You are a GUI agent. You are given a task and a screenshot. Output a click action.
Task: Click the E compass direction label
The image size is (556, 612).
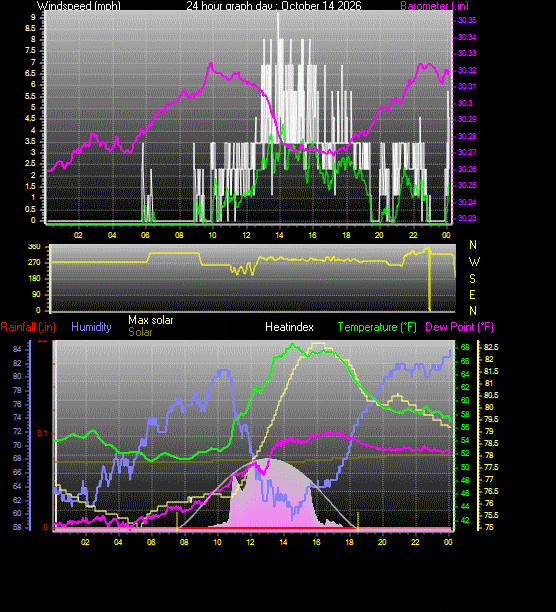tap(473, 295)
